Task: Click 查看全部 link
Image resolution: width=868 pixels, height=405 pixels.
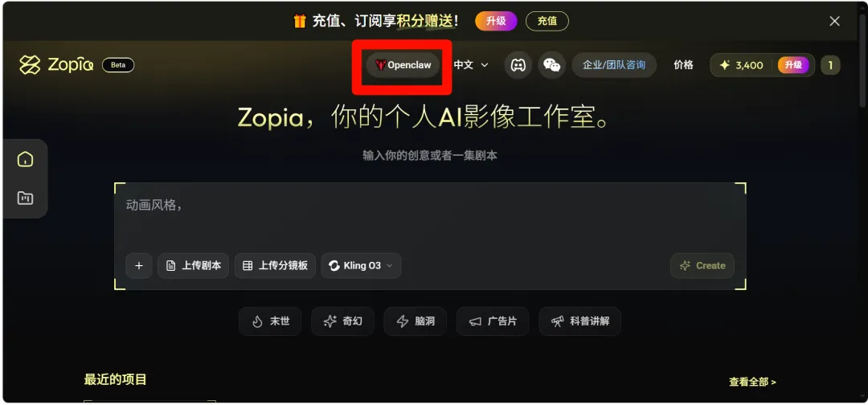Action: click(x=752, y=382)
